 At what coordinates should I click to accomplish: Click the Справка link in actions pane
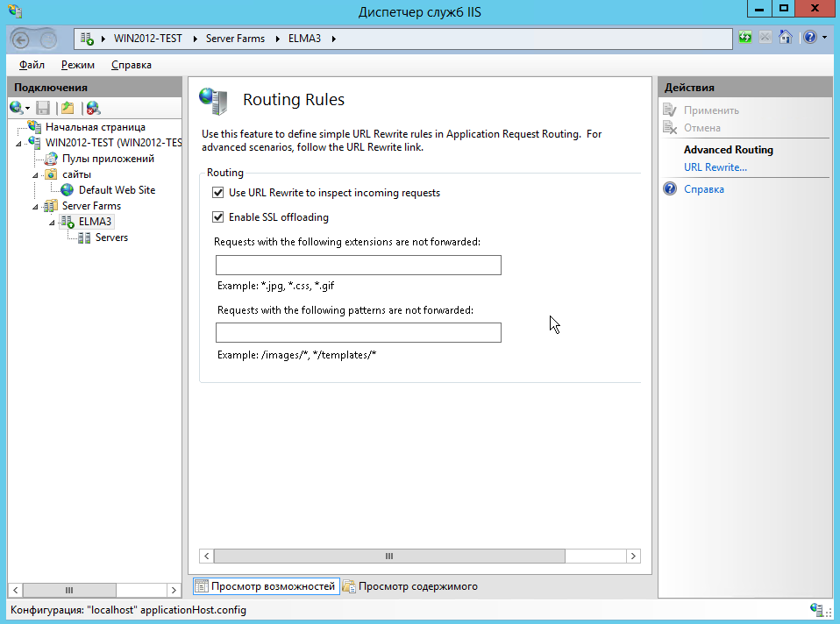703,189
